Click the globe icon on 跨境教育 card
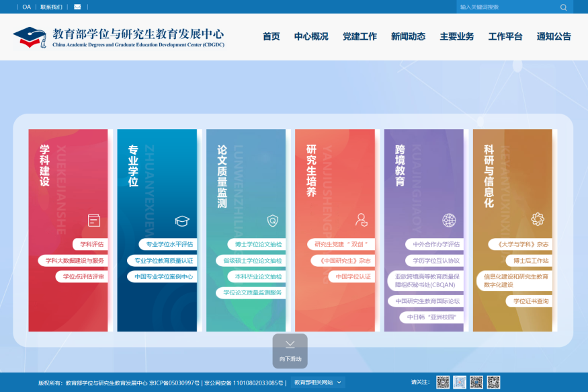This screenshot has width=588, height=392. coord(449,220)
